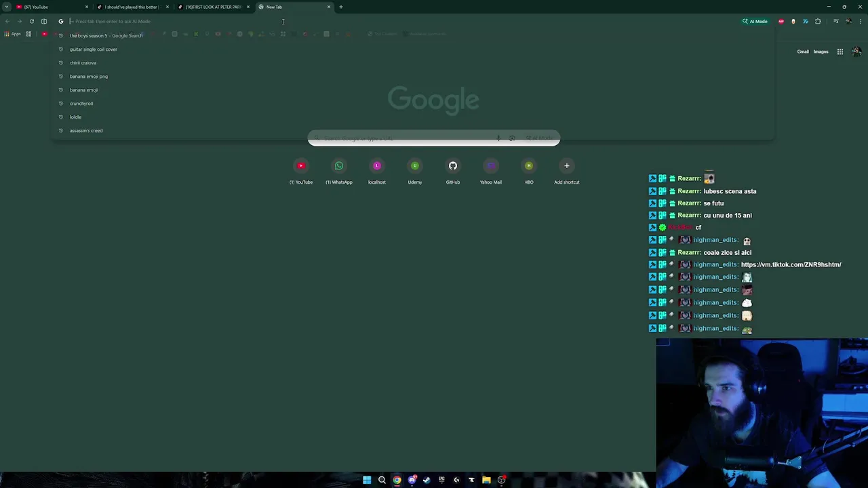This screenshot has width=868, height=488.
Task: Select suggestion 'guitar single coil cover'
Action: (x=413, y=49)
